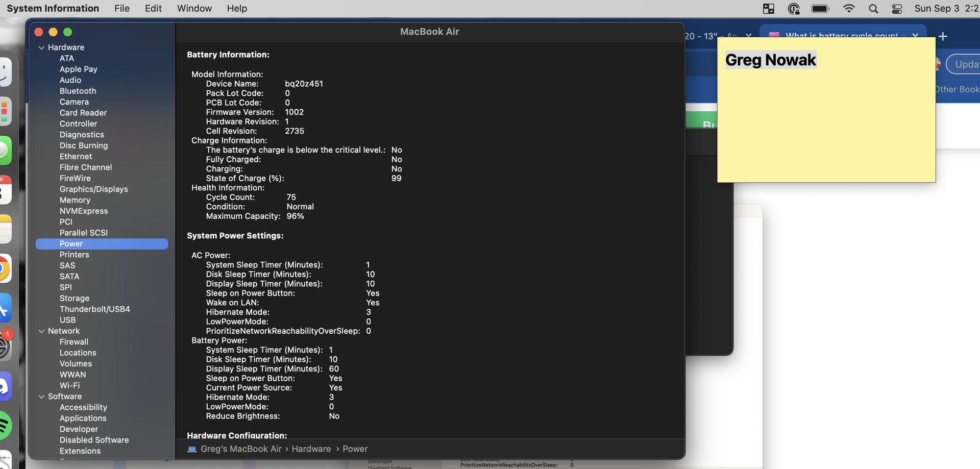Screen dimensions: 980x469
Task: Open a new browser tab with plus
Action: click(943, 36)
